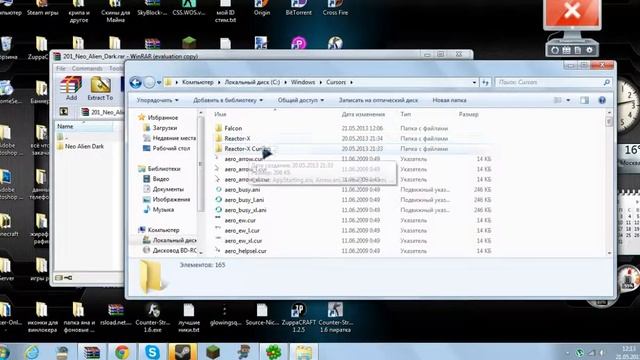Click the Новая папка button
Screen dimensions: 640x360
(x=449, y=100)
